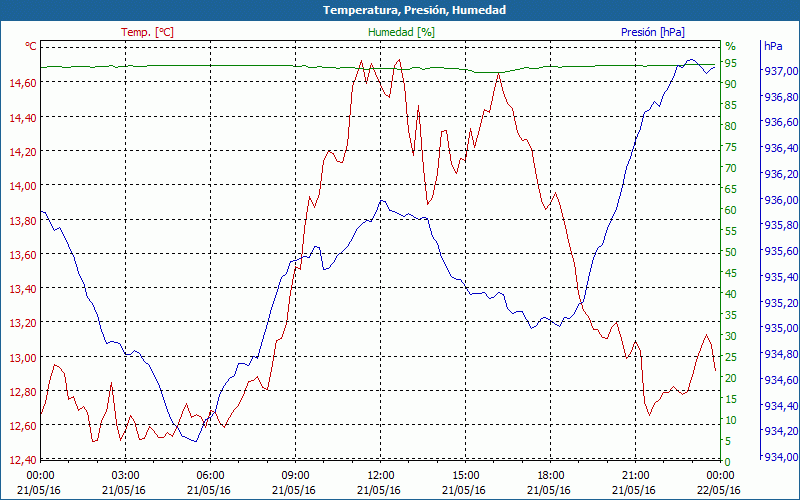Viewport: 800px width, 500px height.
Task: Click green humidity axis value "10"
Action: pyautogui.click(x=731, y=420)
